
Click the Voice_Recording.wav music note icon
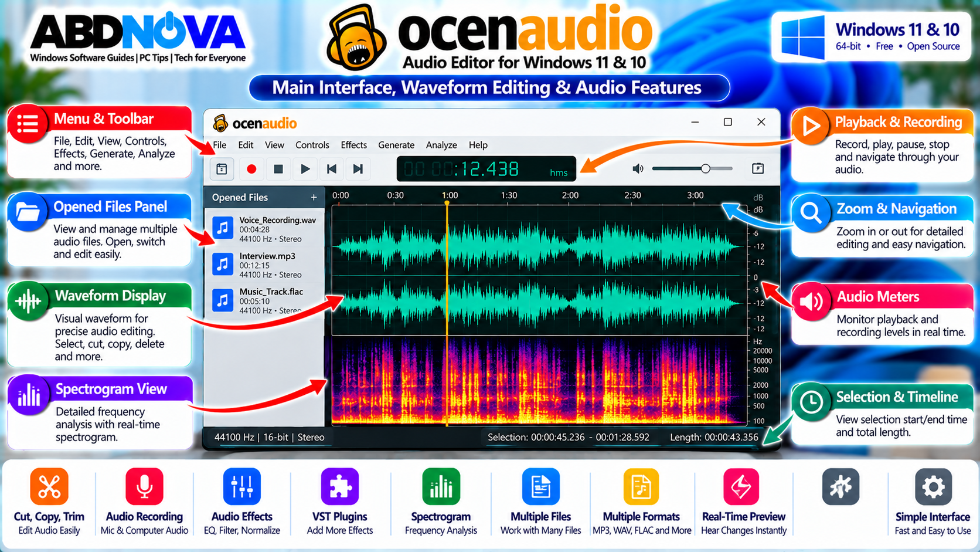(x=223, y=228)
